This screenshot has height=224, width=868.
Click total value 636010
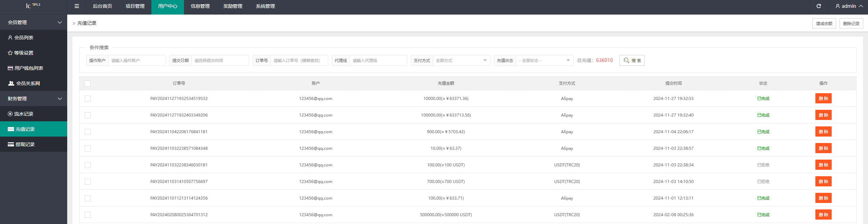[604, 60]
